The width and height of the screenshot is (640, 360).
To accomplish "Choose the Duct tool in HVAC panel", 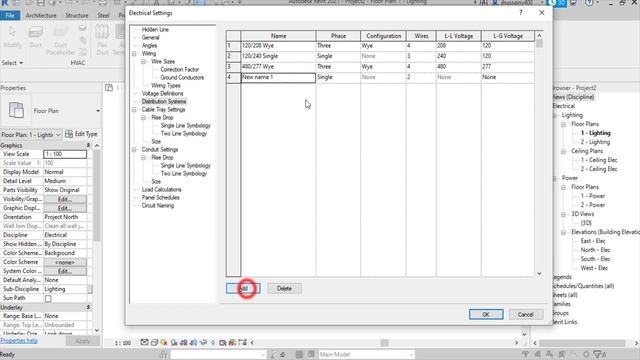I will tap(36, 37).
